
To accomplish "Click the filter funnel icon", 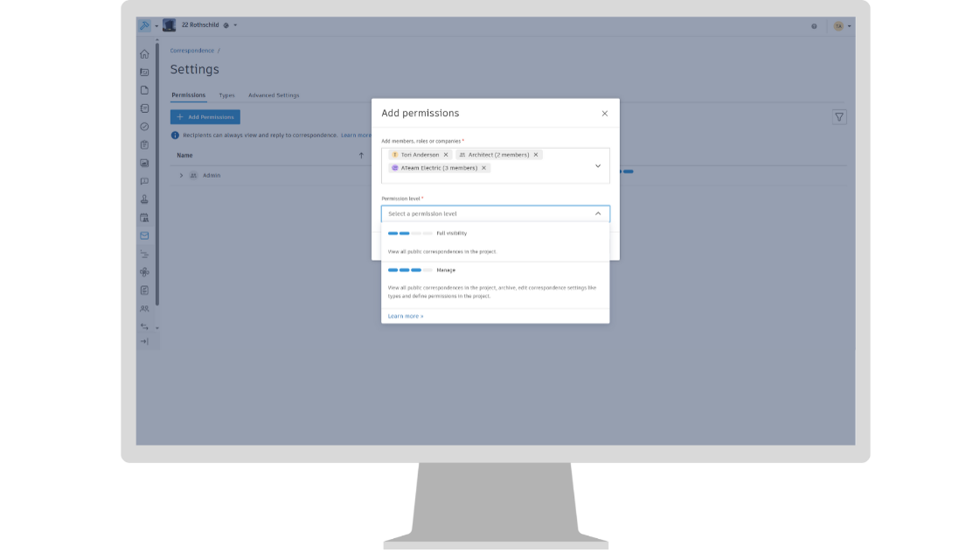I will tap(839, 117).
